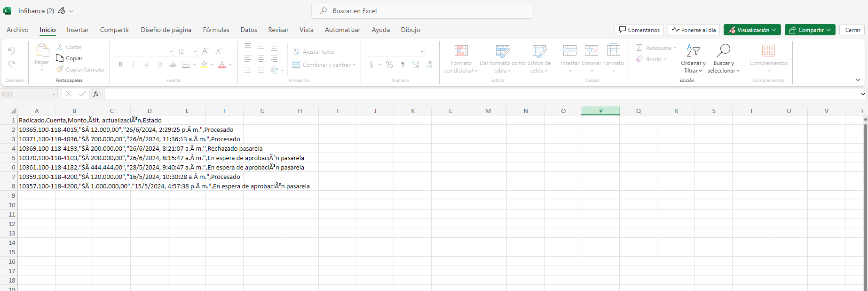
Task: Toggle strikethrough formatting
Action: click(x=173, y=65)
